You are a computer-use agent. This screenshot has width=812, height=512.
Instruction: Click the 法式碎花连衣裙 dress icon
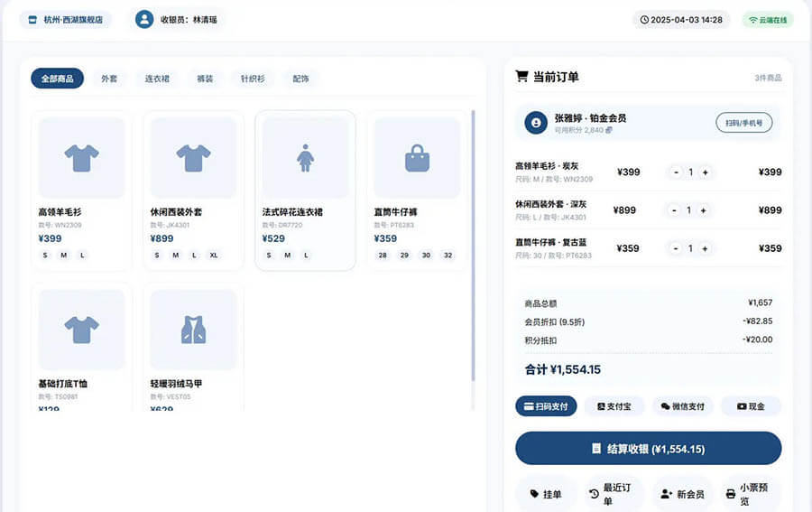click(x=305, y=158)
